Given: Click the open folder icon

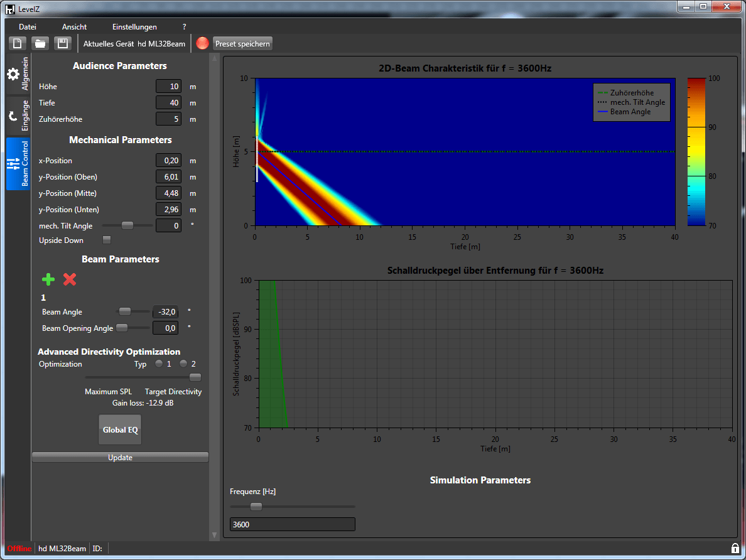Looking at the screenshot, I should click(x=40, y=43).
